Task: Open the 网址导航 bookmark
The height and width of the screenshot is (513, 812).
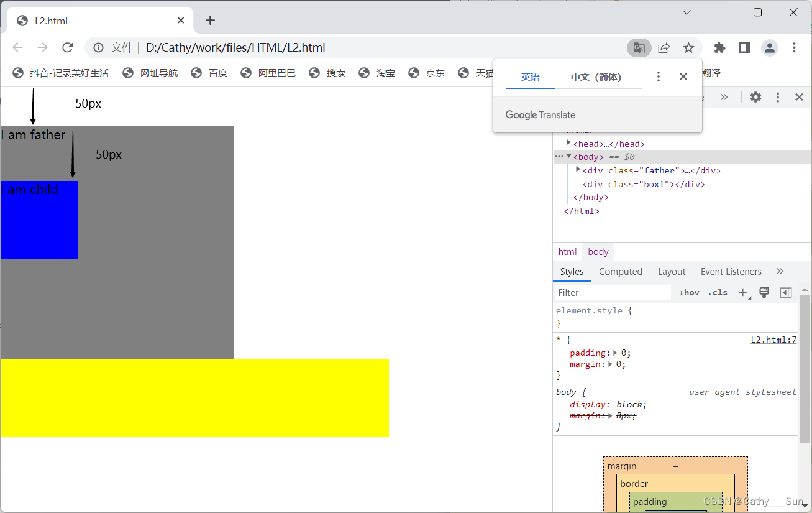Action: pyautogui.click(x=150, y=73)
